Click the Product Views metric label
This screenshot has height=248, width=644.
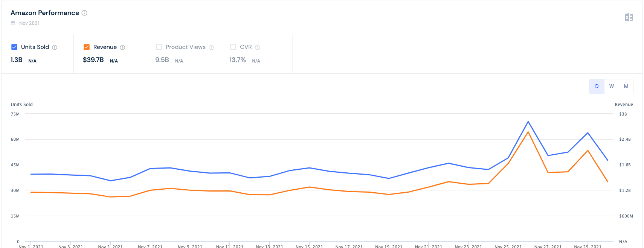(x=185, y=47)
